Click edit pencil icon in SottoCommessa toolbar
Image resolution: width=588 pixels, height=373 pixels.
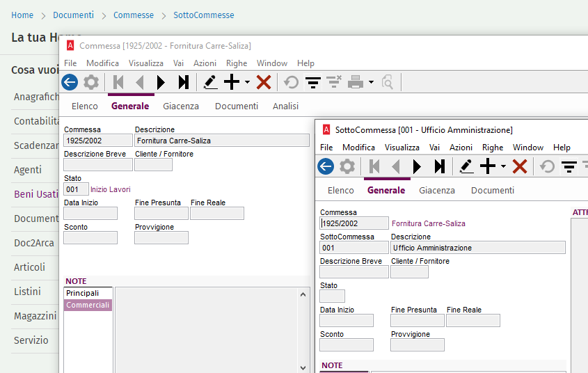[466, 166]
